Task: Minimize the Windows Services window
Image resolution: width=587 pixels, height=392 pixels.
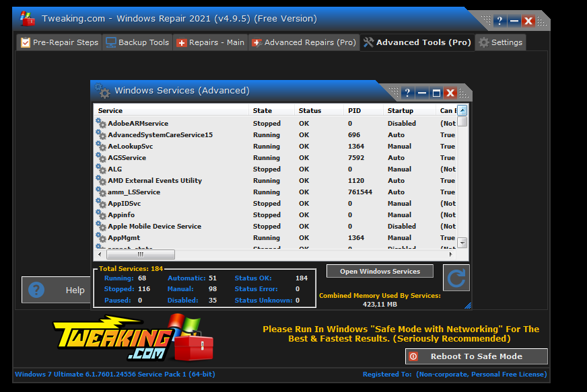Action: (422, 93)
